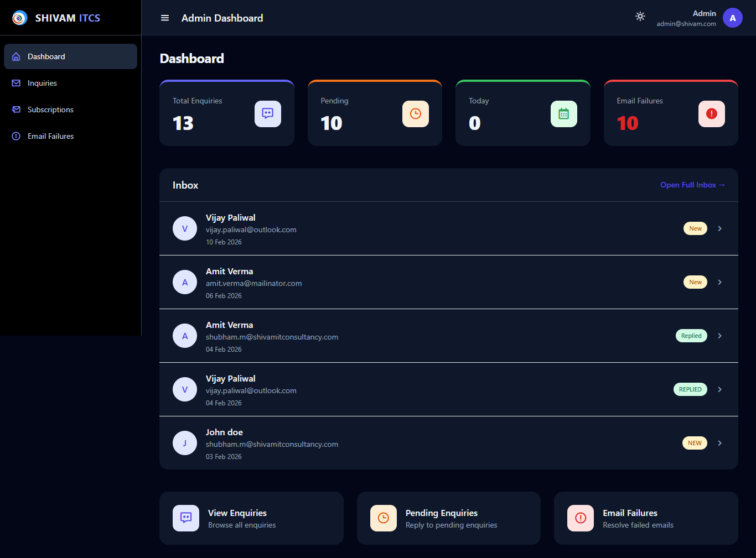Image resolution: width=756 pixels, height=558 pixels.
Task: Click the hamburger menu icon
Action: (165, 18)
